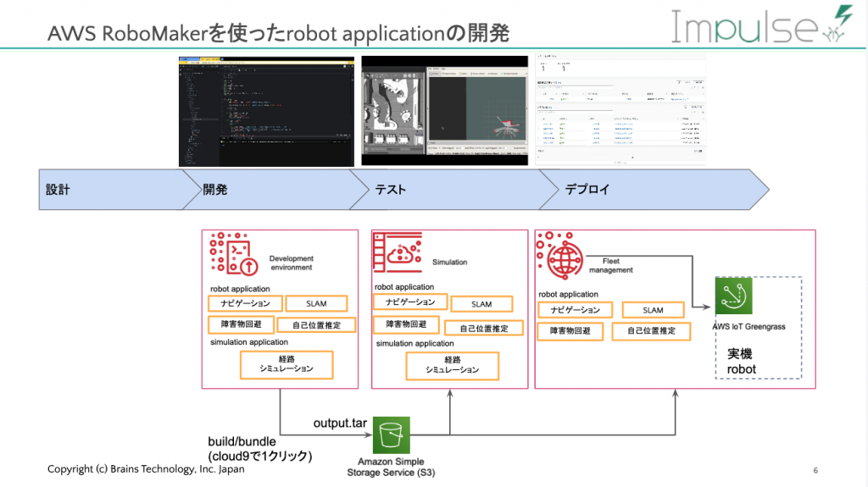Viewport: 868px width, 487px height.
Task: Click 自己位置推定 box in Fleet management panel
Action: point(651,331)
